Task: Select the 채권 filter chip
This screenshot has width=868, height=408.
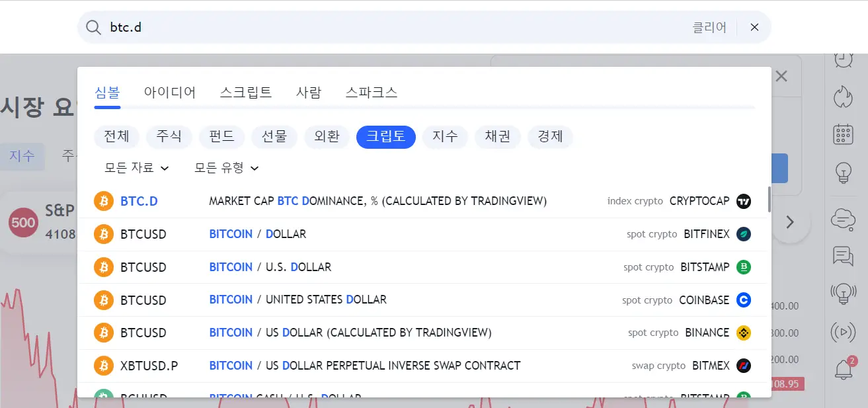Action: click(x=498, y=137)
